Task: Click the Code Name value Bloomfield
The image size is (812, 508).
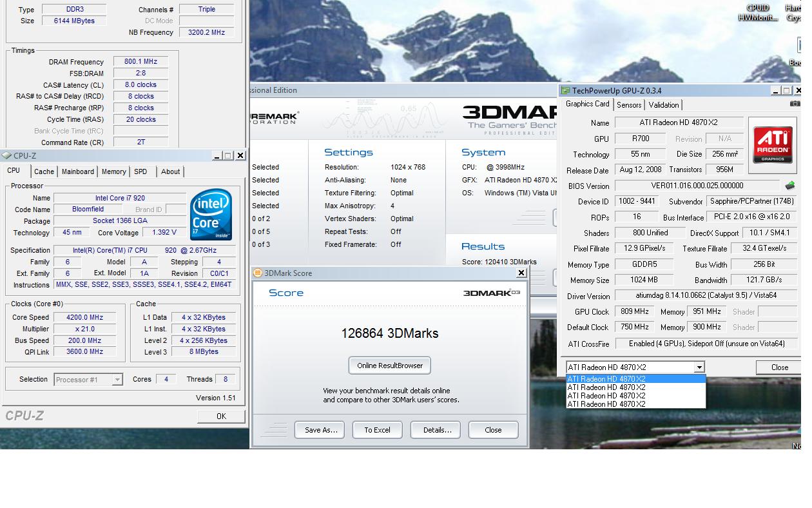Action: 88,210
